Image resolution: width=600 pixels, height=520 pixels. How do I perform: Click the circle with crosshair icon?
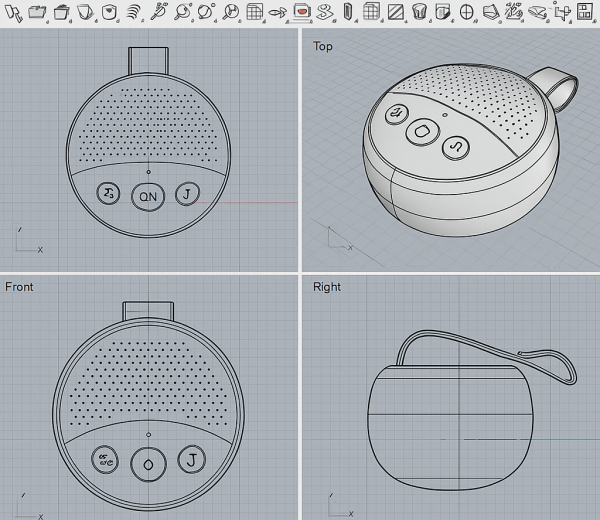click(466, 12)
